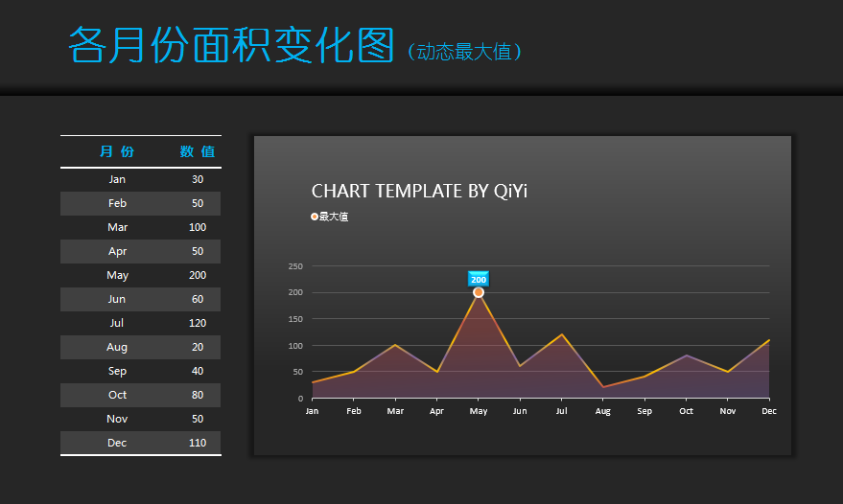Select the 100 y-axis label
This screenshot has width=843, height=504.
(x=295, y=346)
